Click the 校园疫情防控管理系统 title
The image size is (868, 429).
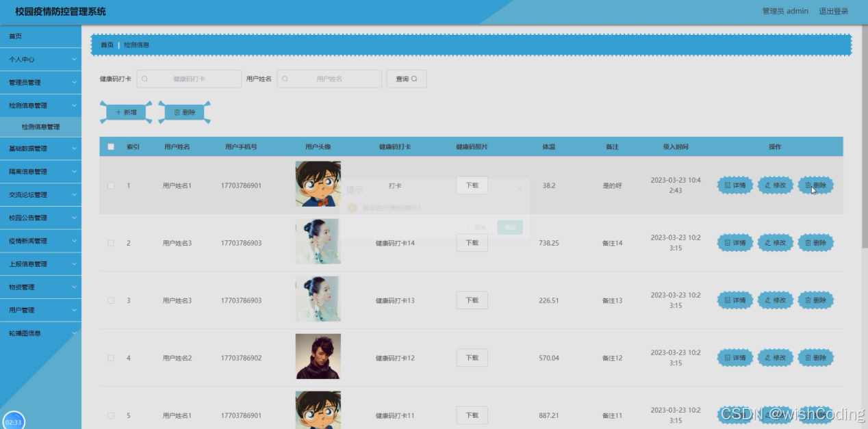[x=61, y=12]
